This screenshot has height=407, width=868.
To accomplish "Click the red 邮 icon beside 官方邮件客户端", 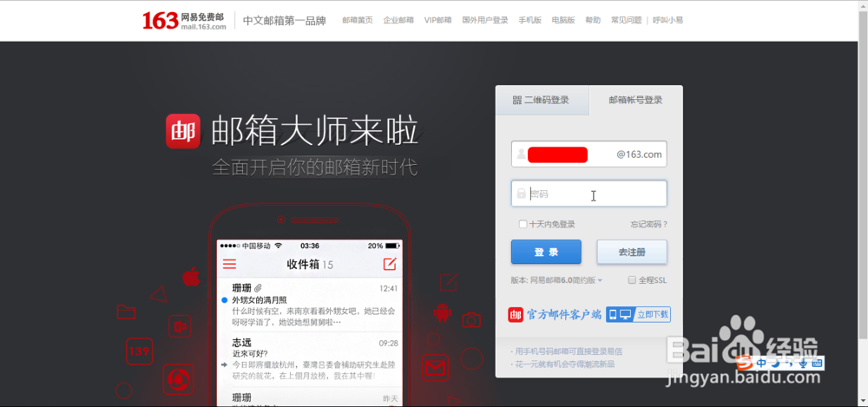I will coord(516,314).
